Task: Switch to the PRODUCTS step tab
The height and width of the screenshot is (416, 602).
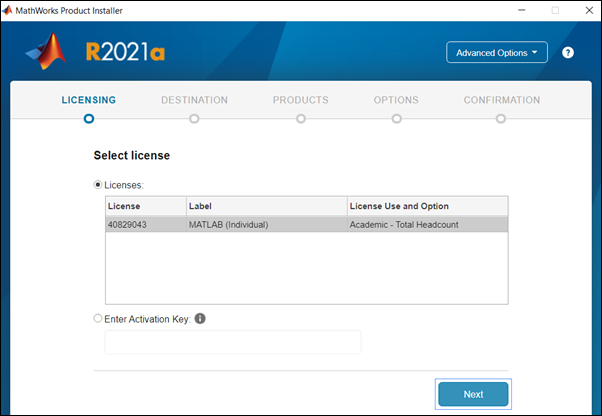Action: 301,100
